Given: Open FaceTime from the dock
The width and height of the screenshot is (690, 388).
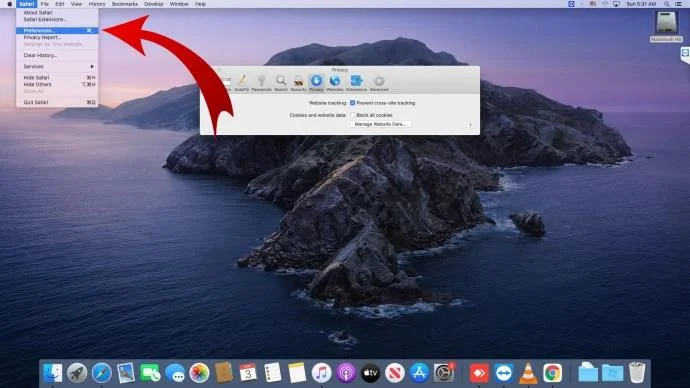Looking at the screenshot, I should click(x=150, y=373).
